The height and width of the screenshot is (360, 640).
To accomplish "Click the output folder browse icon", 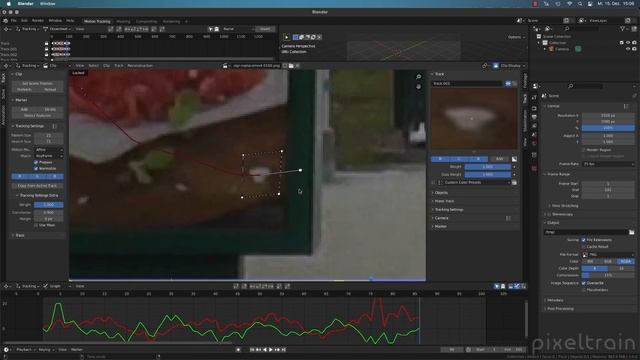I will click(x=631, y=232).
